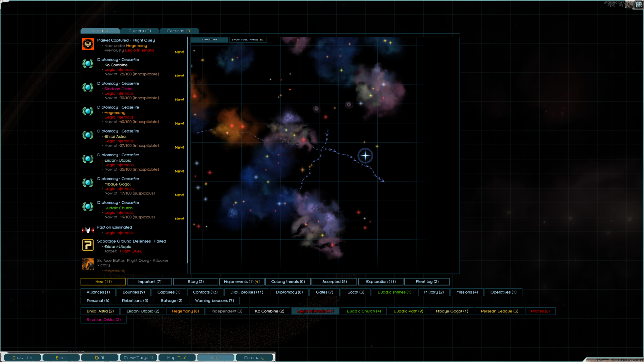
Task: Open the Factions tab
Action: coord(179,31)
